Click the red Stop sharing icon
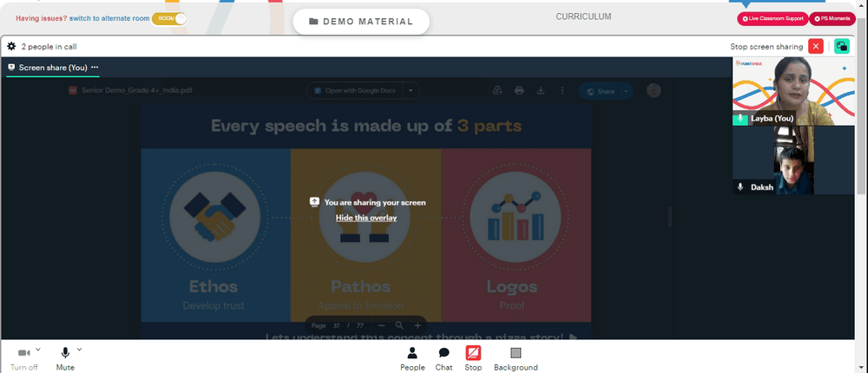 click(x=473, y=353)
